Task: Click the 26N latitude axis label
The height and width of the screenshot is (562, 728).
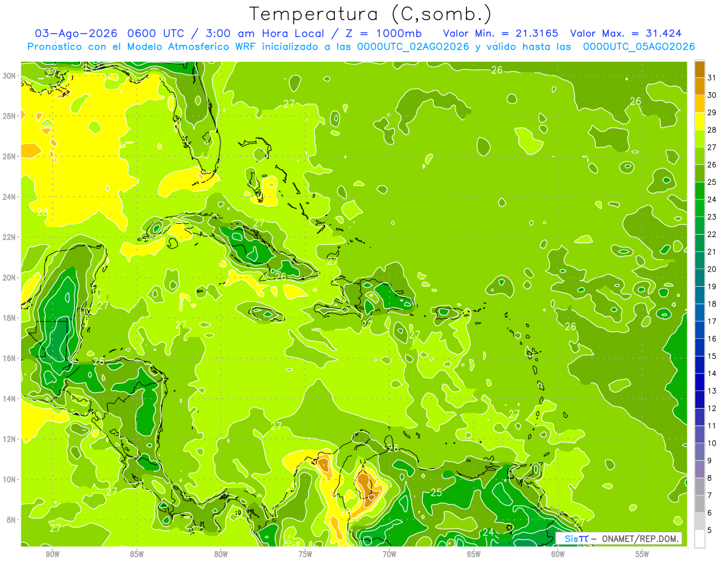Action: 10,156
